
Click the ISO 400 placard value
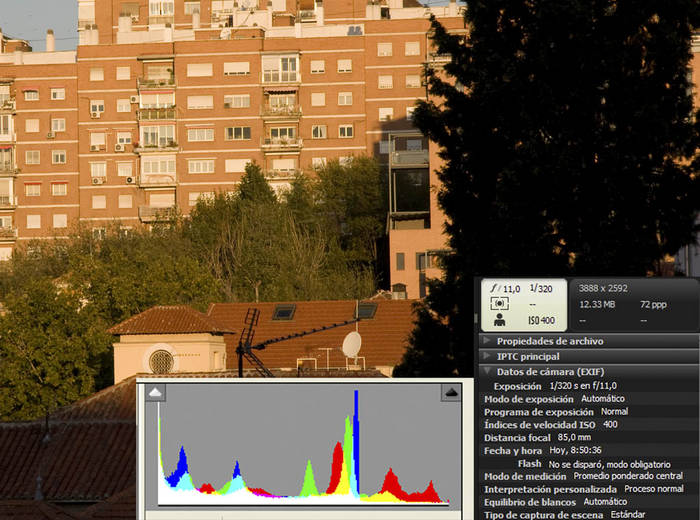[x=542, y=320]
